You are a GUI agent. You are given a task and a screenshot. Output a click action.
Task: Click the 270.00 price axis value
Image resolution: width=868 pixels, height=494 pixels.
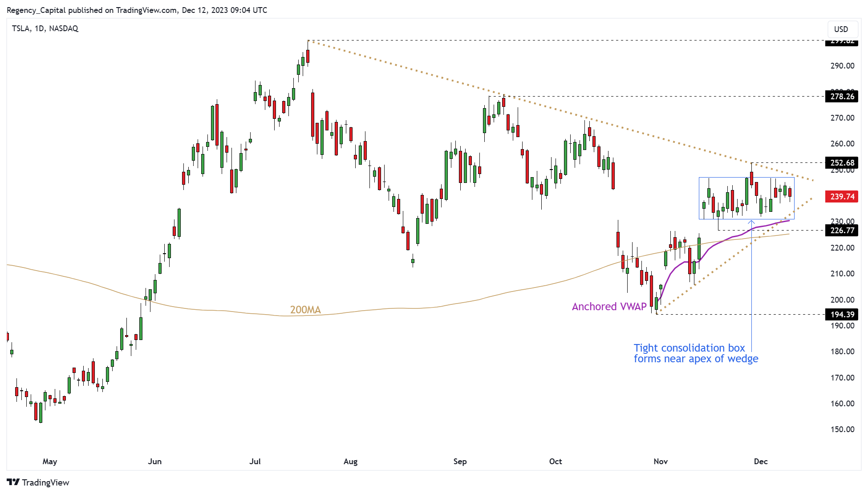pos(842,118)
